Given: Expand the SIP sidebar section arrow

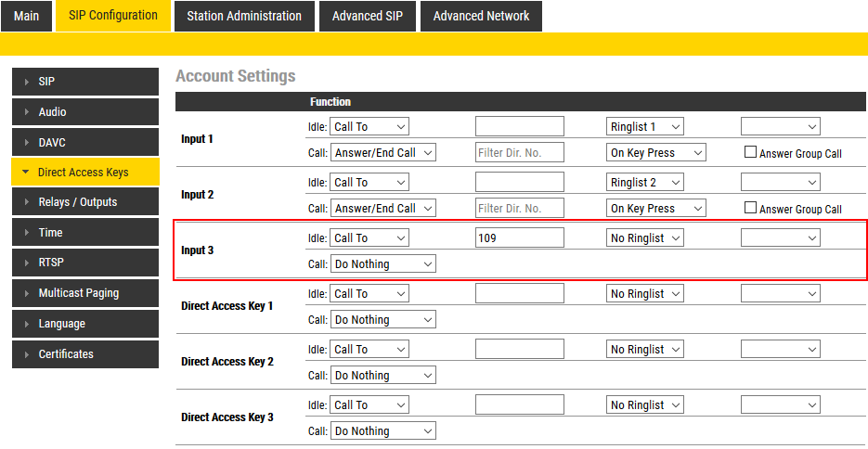Looking at the screenshot, I should tap(27, 82).
